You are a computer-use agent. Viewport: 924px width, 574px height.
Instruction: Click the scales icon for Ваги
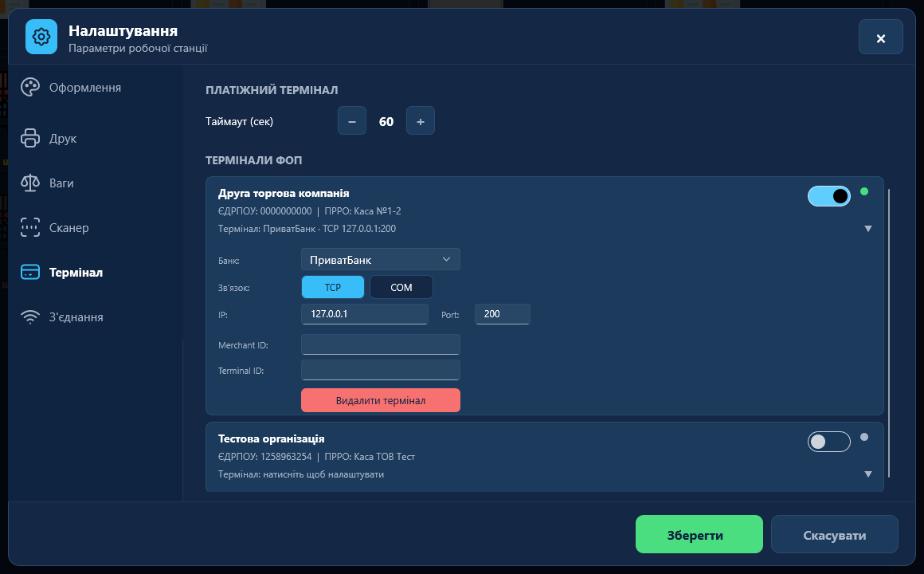coord(30,183)
